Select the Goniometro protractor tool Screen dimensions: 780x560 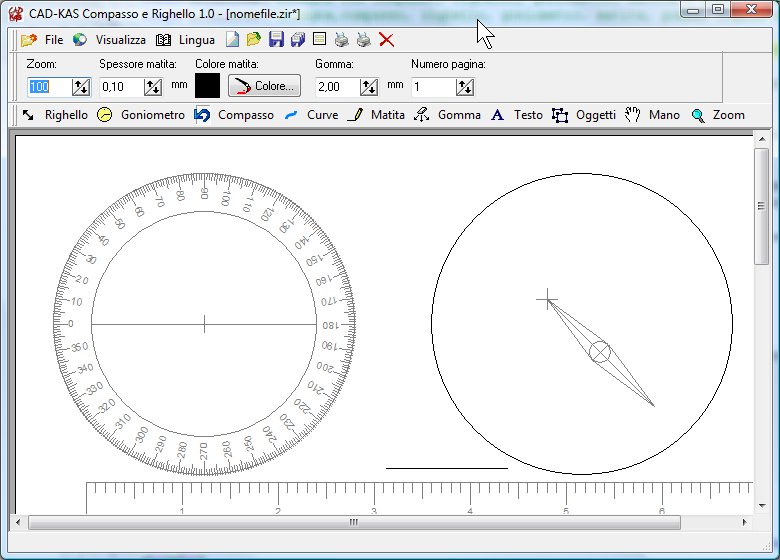[x=141, y=115]
